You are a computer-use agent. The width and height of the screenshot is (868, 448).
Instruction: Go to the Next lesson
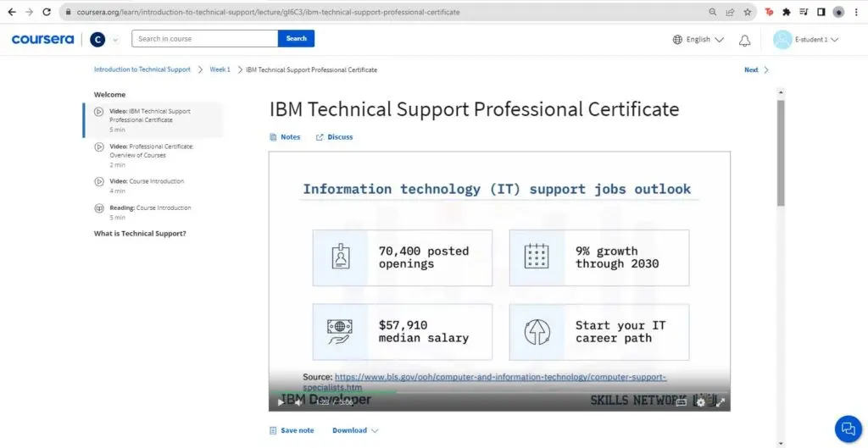tap(751, 69)
